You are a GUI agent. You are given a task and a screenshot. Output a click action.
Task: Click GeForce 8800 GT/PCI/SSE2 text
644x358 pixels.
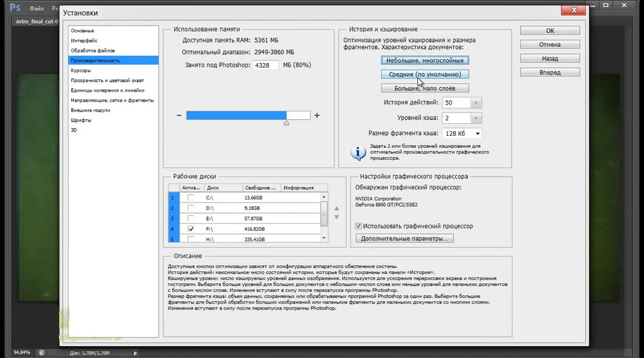386,205
